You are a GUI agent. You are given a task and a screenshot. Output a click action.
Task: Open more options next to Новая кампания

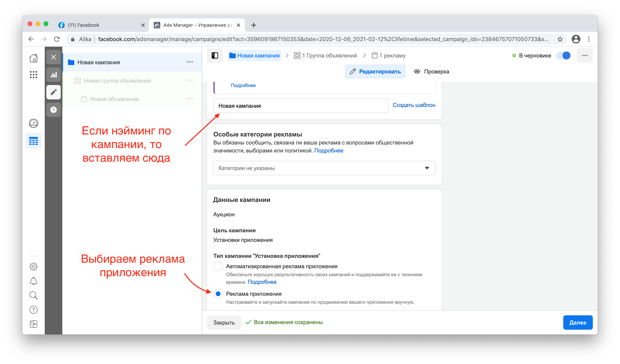pos(189,62)
